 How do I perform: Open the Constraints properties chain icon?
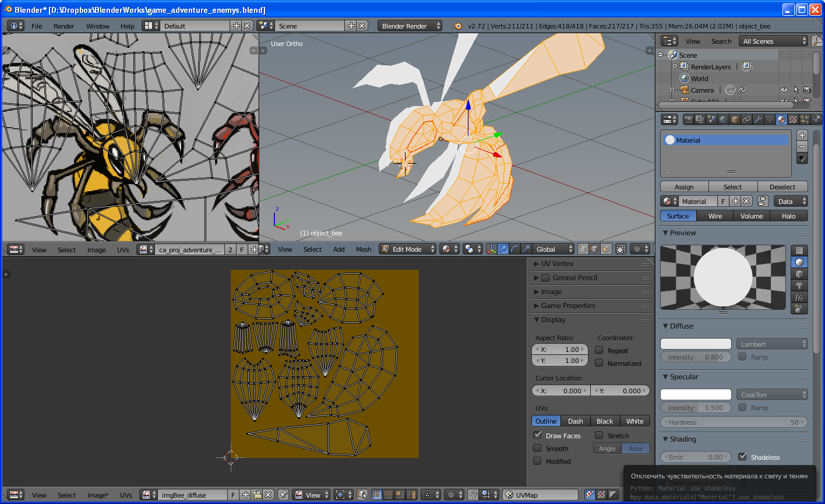point(746,119)
